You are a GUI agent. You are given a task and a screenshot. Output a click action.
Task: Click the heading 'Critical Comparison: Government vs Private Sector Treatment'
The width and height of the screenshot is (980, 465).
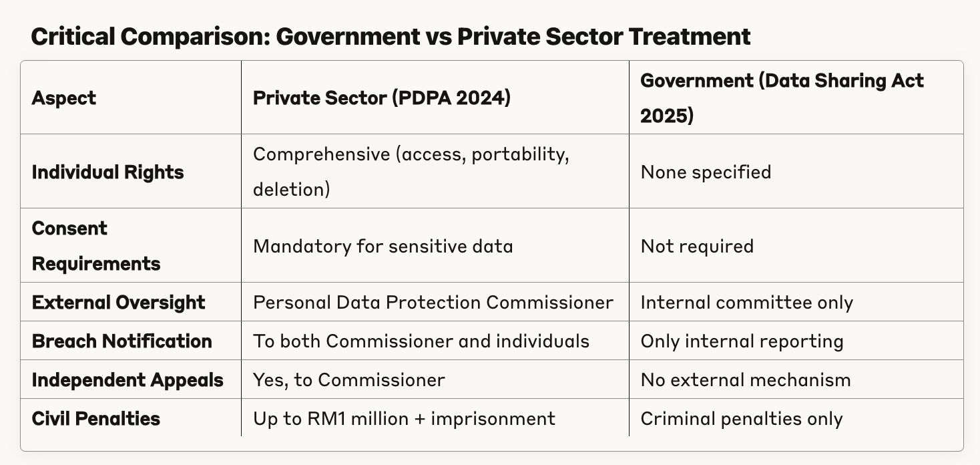coord(391,36)
